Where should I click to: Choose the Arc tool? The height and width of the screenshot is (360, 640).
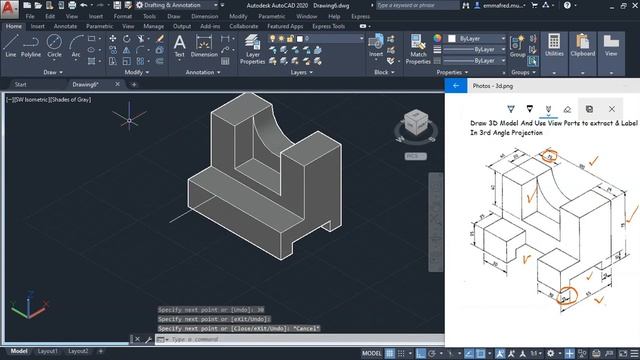76,46
